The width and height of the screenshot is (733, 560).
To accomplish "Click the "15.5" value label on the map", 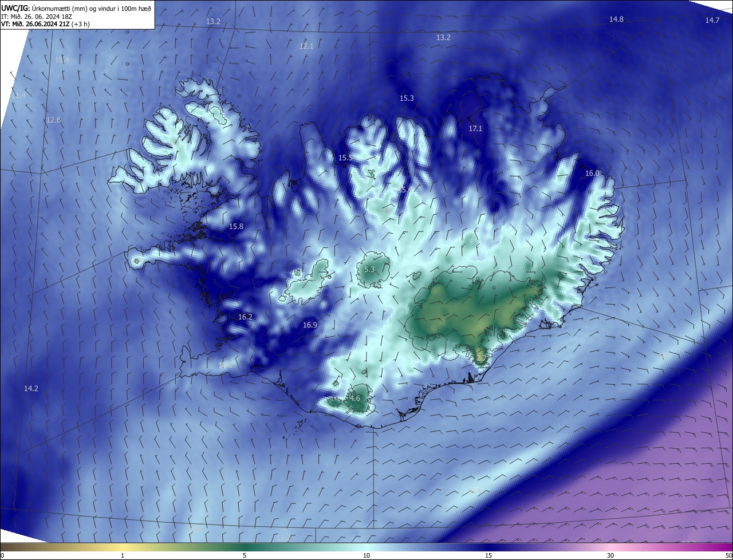I will (345, 157).
